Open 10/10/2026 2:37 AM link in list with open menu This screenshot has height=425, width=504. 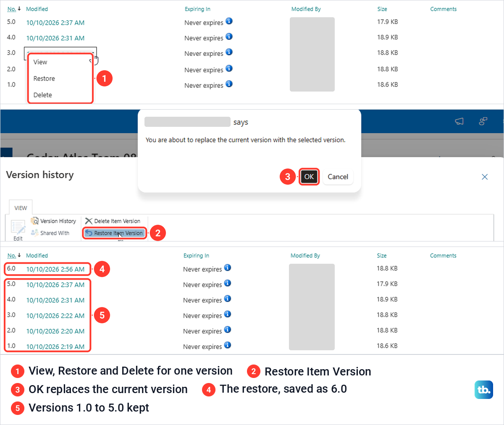click(x=55, y=23)
